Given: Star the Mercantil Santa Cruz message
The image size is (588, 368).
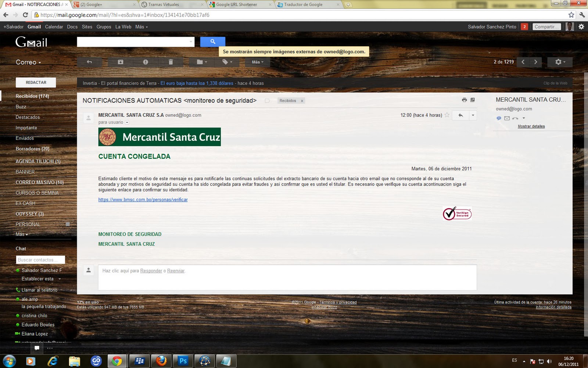Looking at the screenshot, I should click(447, 115).
